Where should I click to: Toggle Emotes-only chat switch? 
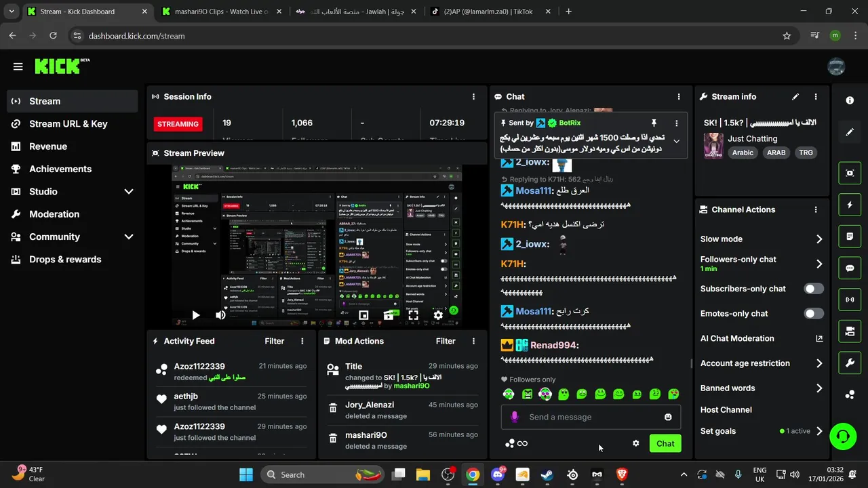[x=814, y=314]
